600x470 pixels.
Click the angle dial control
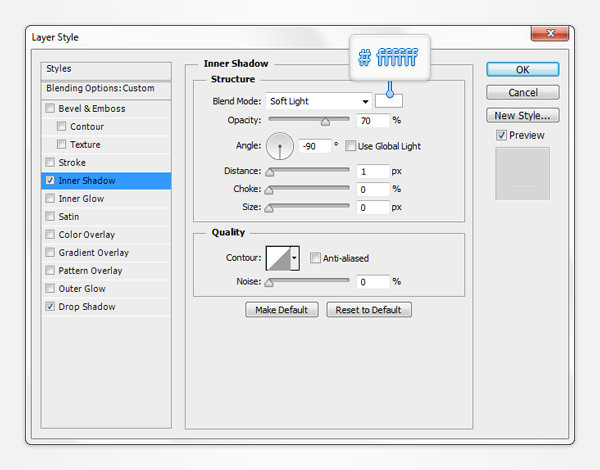click(x=279, y=147)
